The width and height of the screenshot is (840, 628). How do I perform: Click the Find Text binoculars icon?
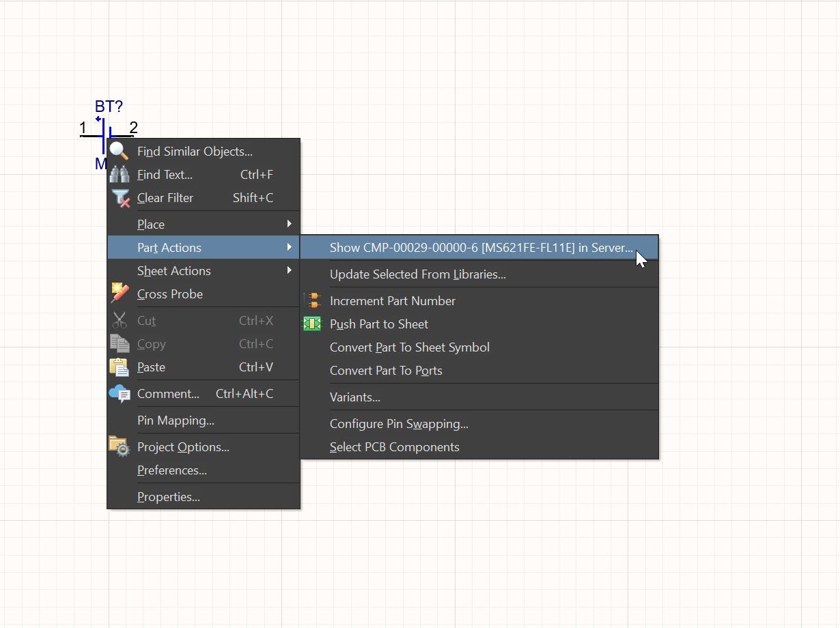click(120, 174)
